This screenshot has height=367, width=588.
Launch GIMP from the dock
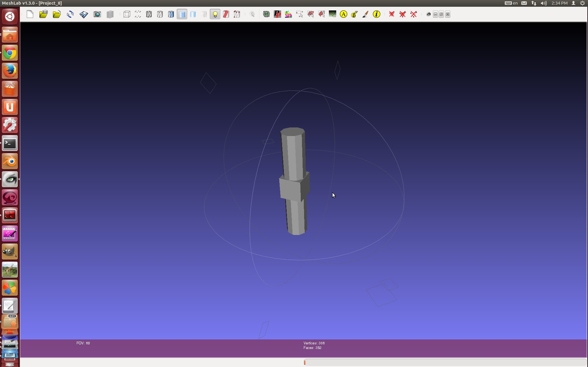point(10,252)
